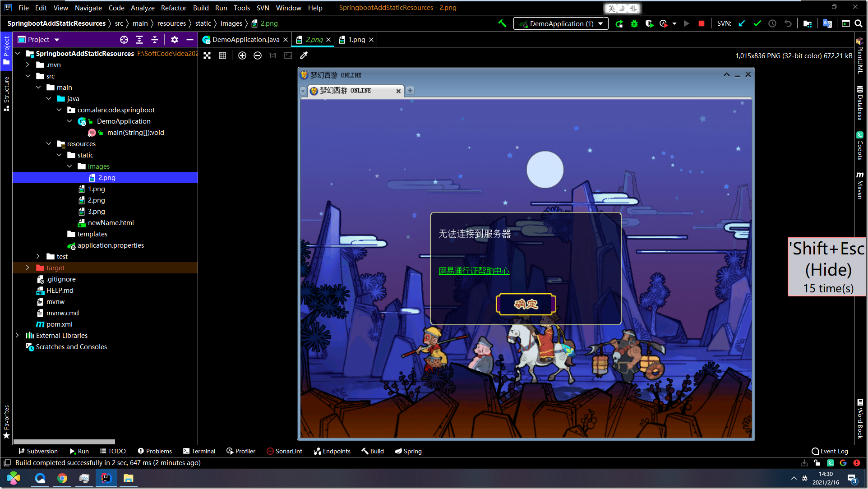The height and width of the screenshot is (489, 868).
Task: Run DemoApplication with rerun icon
Action: pos(619,23)
